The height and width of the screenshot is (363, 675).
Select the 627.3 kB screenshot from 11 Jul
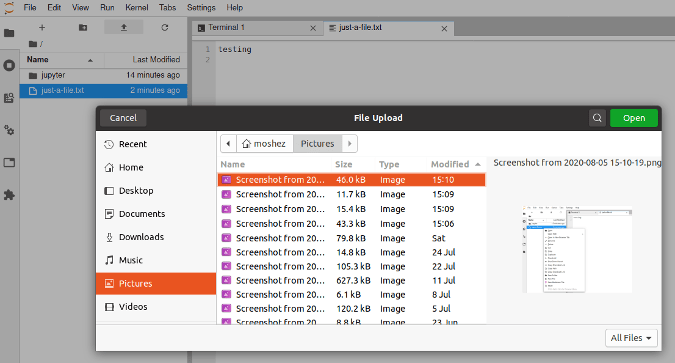tap(351, 281)
